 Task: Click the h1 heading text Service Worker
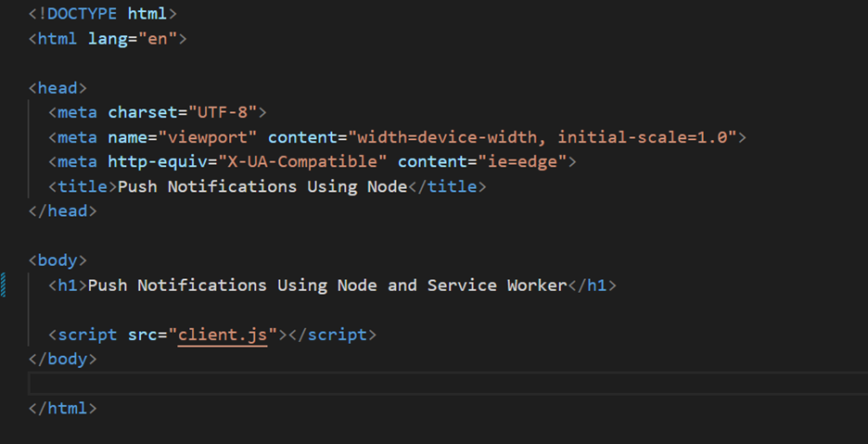click(497, 285)
